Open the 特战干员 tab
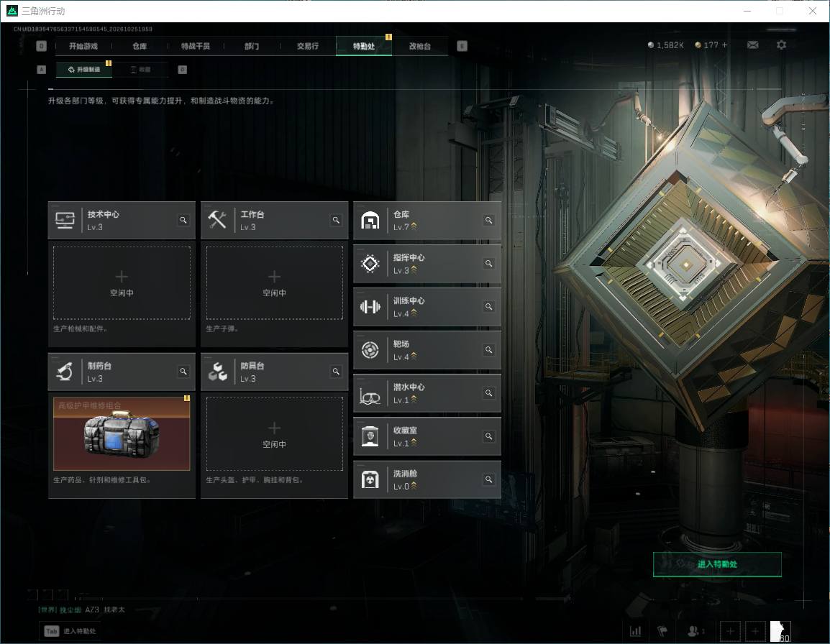 (x=196, y=46)
